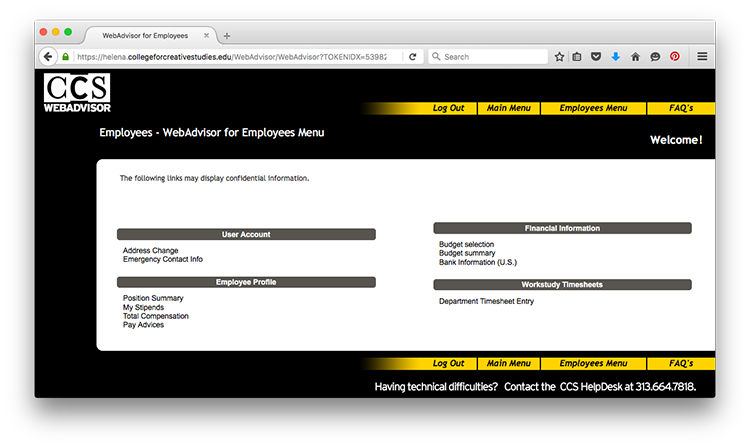Viewport: 750px width, 447px height.
Task: Click the browser back arrow button
Action: [x=48, y=57]
